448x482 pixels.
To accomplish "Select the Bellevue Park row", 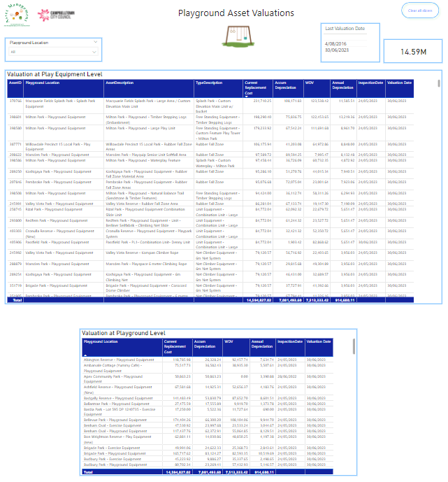I will [x=208, y=420].
